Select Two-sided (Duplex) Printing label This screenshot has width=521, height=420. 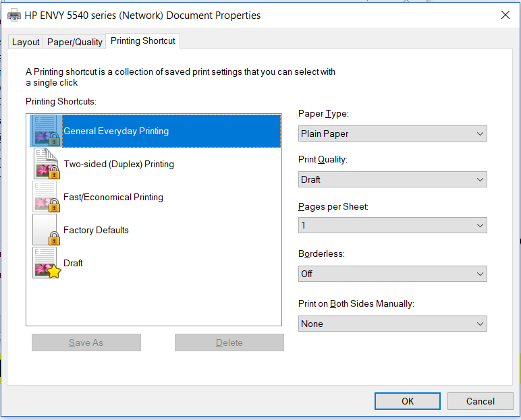tap(119, 164)
